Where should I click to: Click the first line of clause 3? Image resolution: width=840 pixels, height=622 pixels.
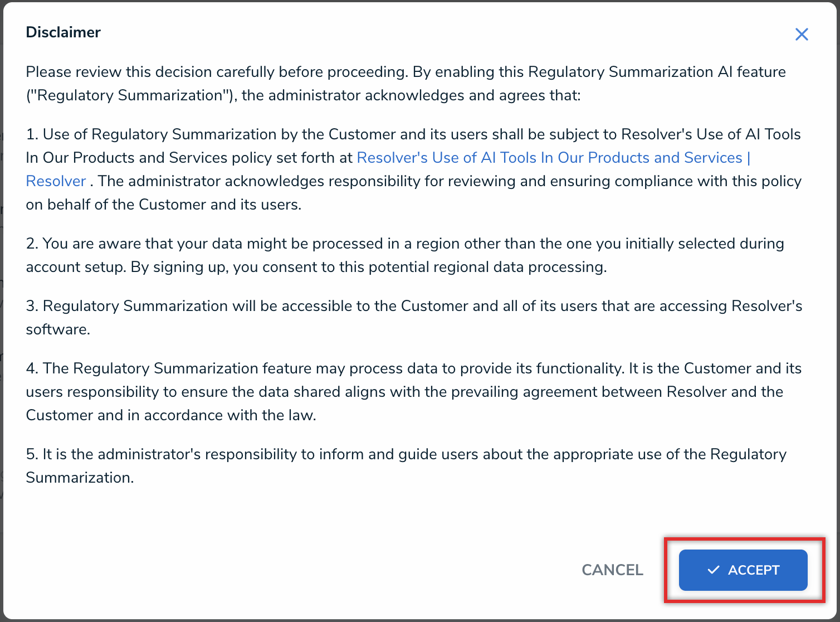[413, 306]
